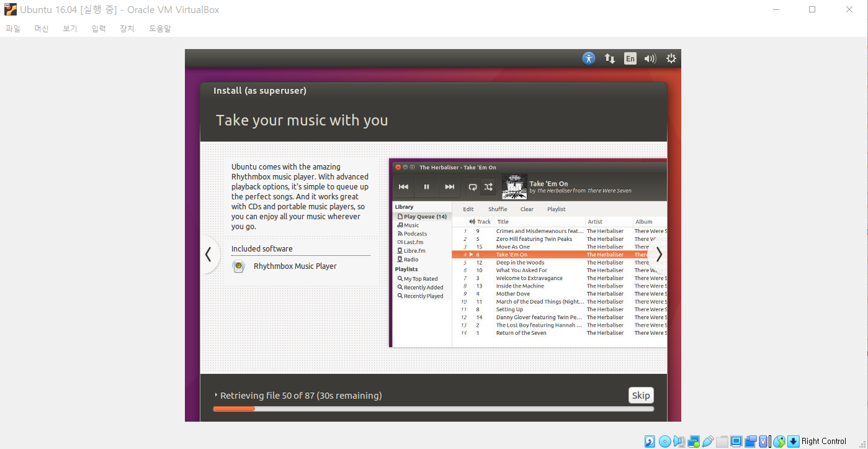Click the Rhythmbox Music Player icon
The image size is (868, 449).
[x=238, y=266]
